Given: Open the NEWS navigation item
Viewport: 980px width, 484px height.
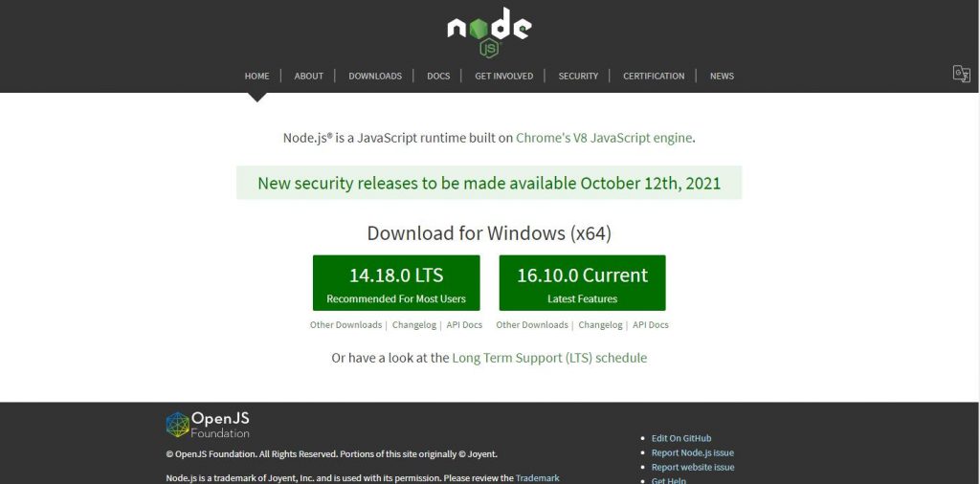Looking at the screenshot, I should point(722,77).
